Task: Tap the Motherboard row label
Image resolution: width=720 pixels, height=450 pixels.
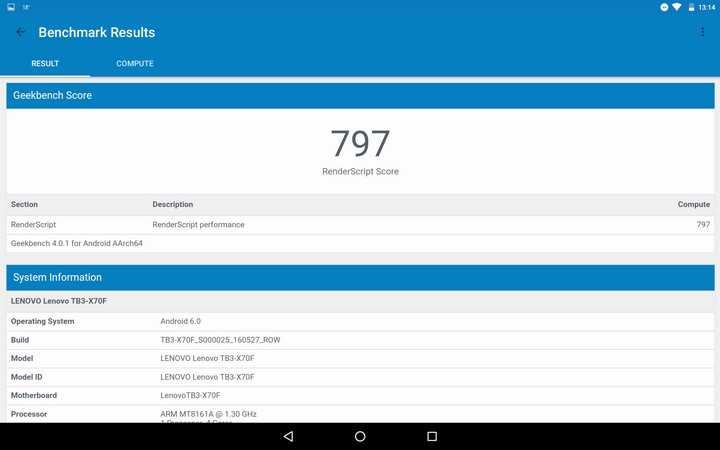Action: tap(34, 395)
